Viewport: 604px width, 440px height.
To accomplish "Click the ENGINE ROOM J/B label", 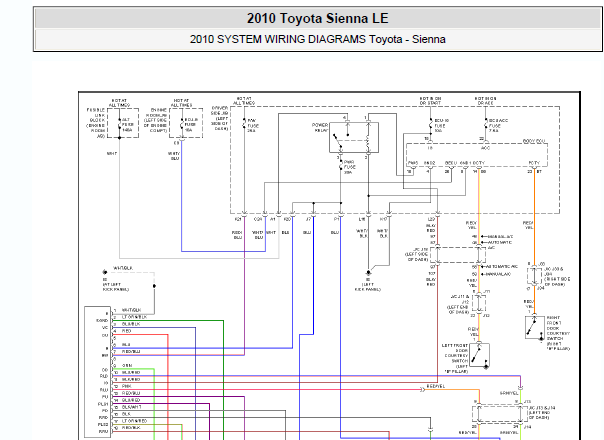I will tap(156, 120).
